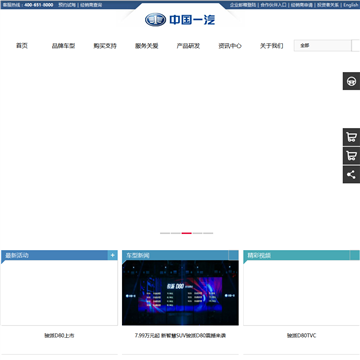Select the fourth carousel indicator dash
360x360 pixels.
click(197, 233)
